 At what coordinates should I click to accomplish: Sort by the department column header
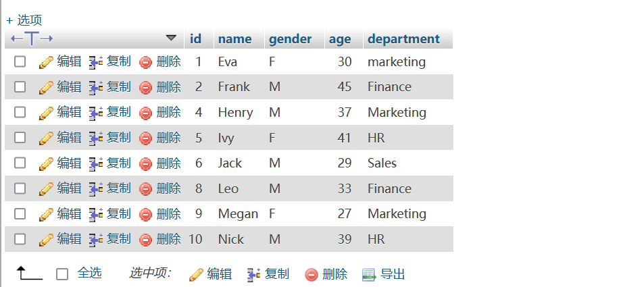click(x=403, y=39)
